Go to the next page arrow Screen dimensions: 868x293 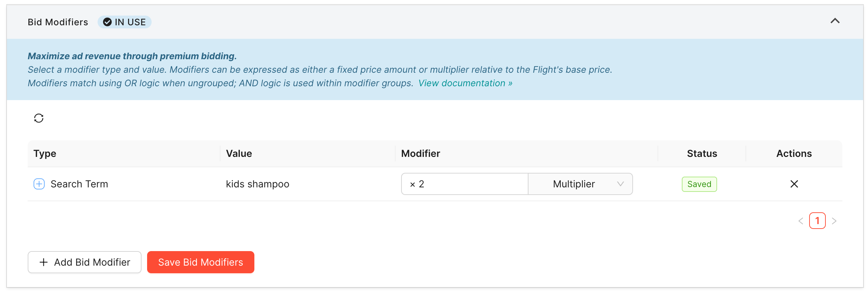click(x=834, y=221)
